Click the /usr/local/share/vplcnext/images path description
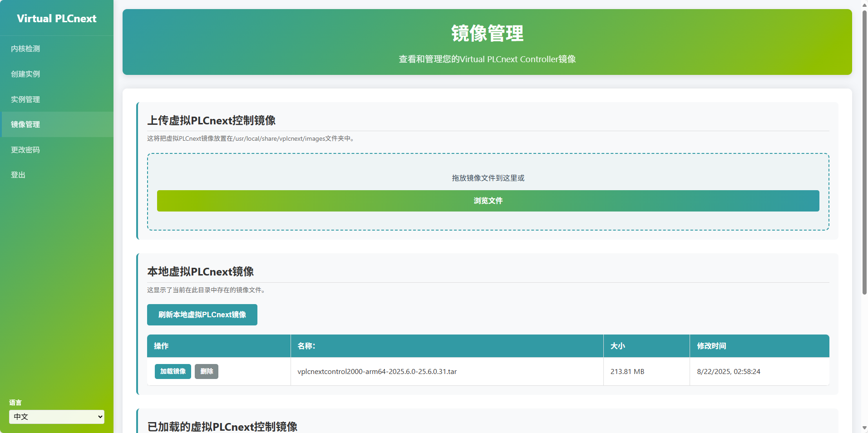This screenshot has height=433, width=868. coord(251,138)
